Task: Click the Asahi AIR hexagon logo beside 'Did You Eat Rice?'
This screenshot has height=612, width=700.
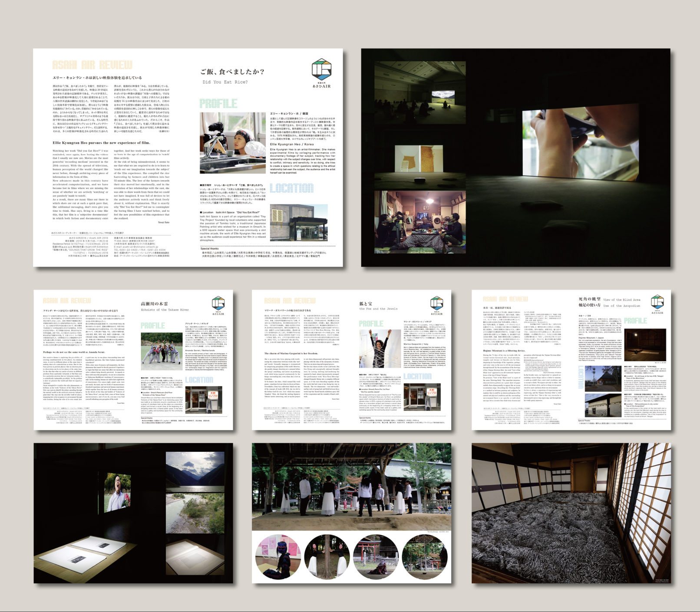Action: coord(321,70)
